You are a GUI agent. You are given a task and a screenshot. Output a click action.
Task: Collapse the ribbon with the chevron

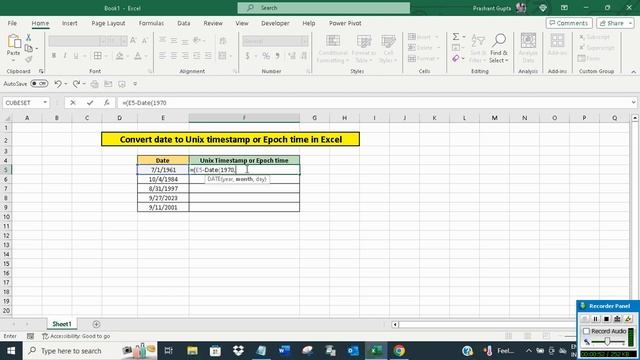(x=633, y=72)
